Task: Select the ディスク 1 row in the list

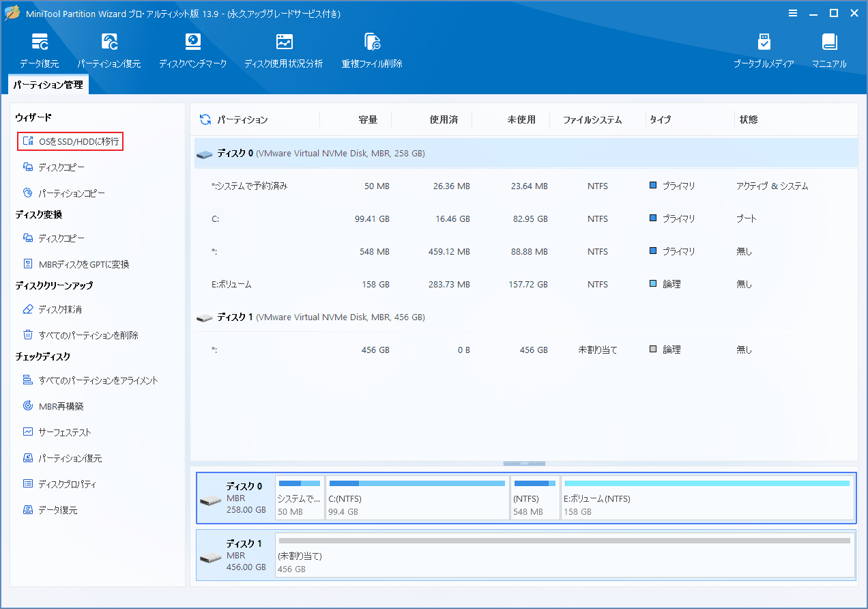Action: pos(526,317)
